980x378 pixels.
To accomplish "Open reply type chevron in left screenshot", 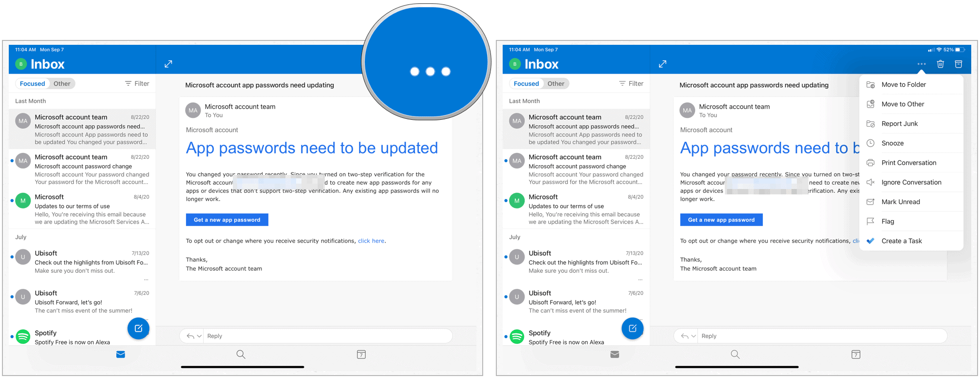I will pos(199,336).
